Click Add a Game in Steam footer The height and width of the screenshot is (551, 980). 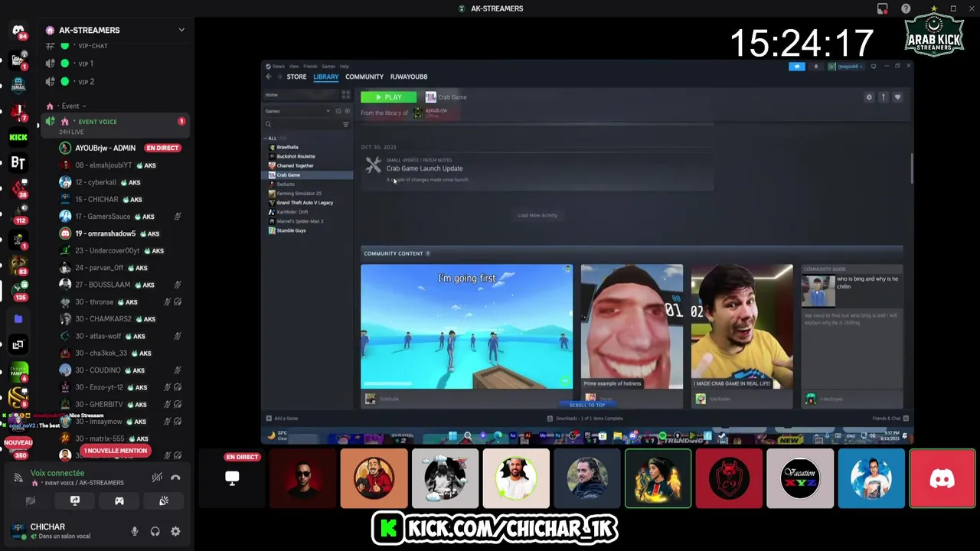[x=283, y=419]
